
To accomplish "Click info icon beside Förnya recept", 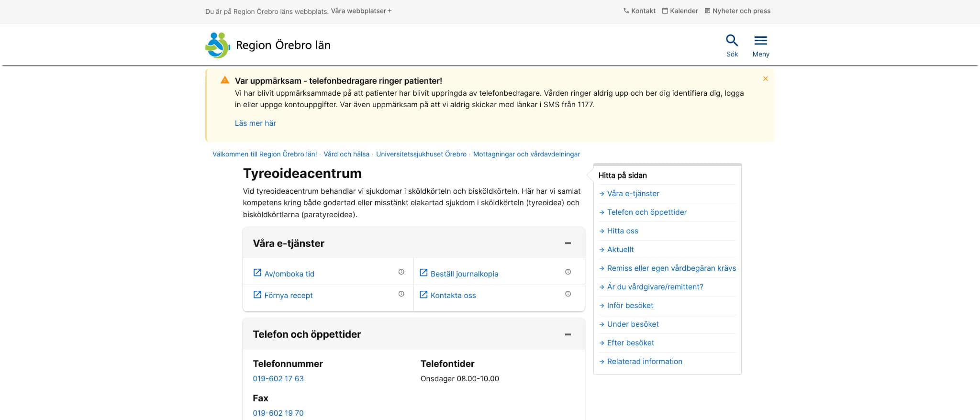I will [401, 294].
